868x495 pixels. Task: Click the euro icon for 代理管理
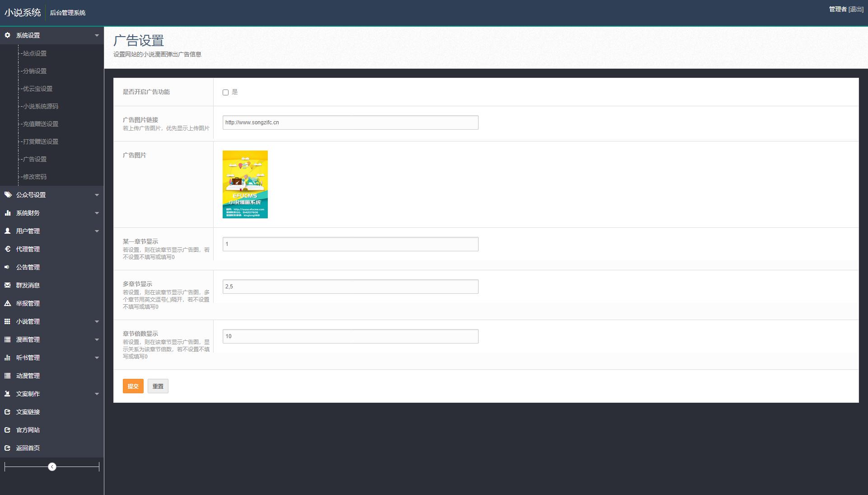(8, 249)
